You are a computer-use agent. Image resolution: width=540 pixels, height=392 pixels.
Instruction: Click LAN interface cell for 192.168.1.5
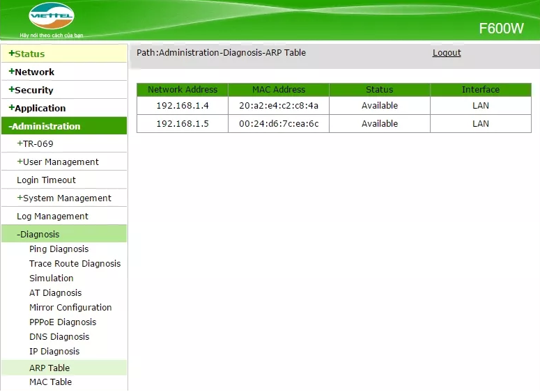point(480,123)
